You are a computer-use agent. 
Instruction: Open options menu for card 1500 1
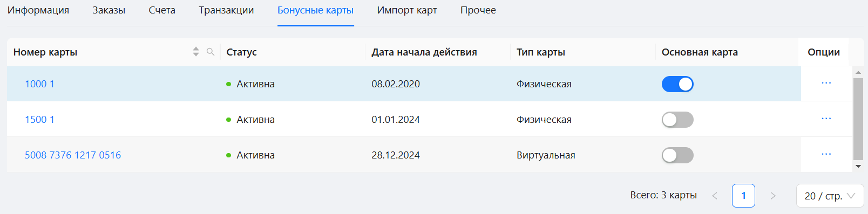click(x=826, y=119)
